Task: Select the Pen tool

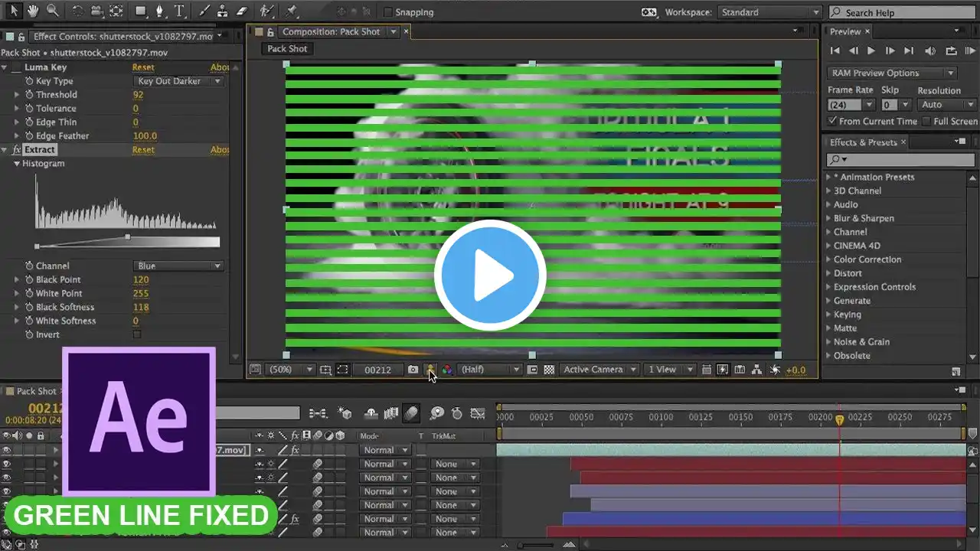Action: 160,11
